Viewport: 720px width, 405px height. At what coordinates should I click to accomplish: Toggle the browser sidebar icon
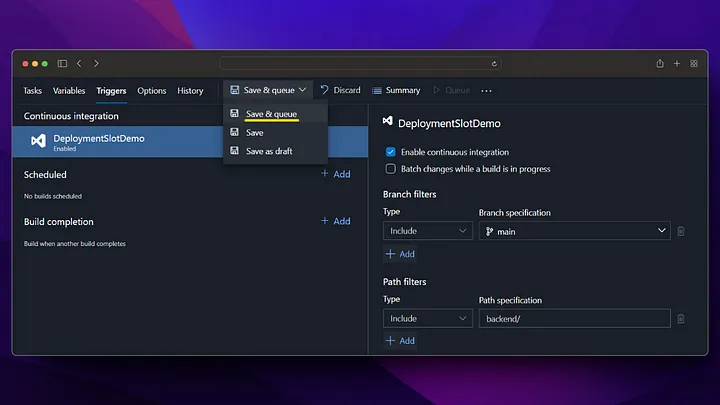(x=62, y=63)
